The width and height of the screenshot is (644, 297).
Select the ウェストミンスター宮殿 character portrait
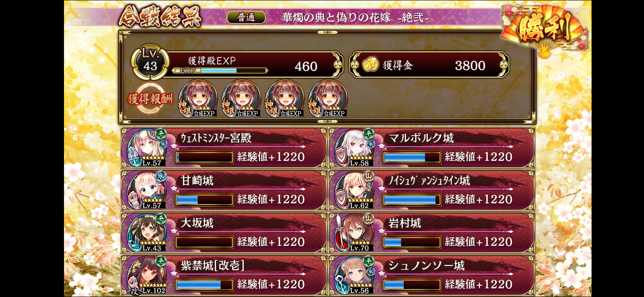147,148
